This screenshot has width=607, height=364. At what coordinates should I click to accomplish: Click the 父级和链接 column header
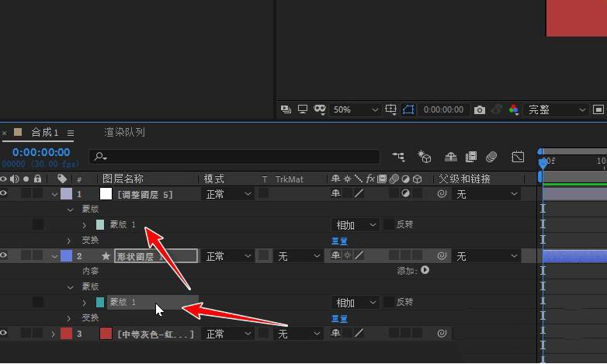(x=464, y=179)
